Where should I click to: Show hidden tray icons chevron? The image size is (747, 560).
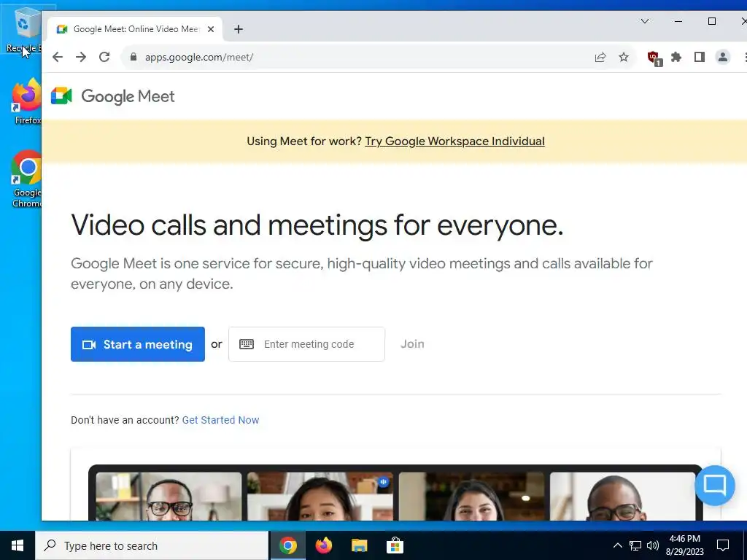(617, 545)
